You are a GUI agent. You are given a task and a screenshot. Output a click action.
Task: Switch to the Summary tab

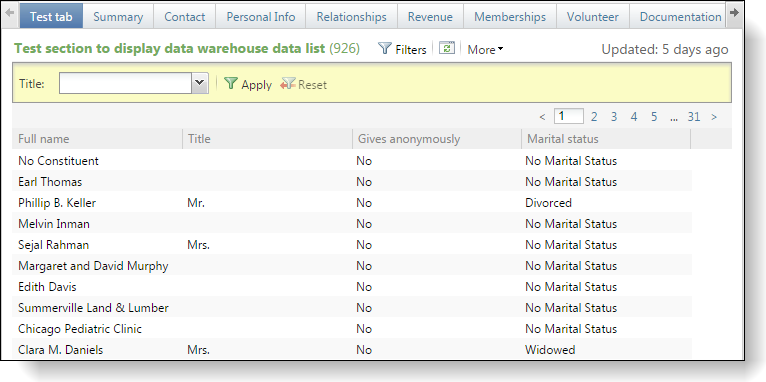[118, 17]
